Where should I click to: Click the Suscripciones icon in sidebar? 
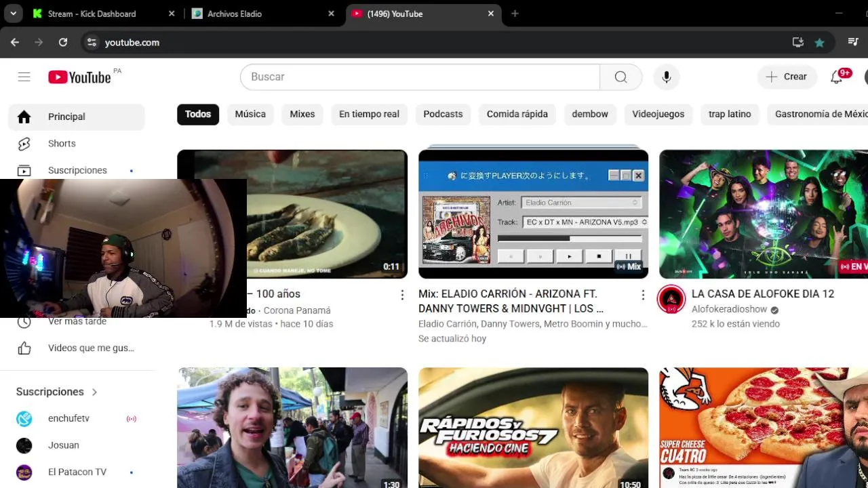[24, 170]
